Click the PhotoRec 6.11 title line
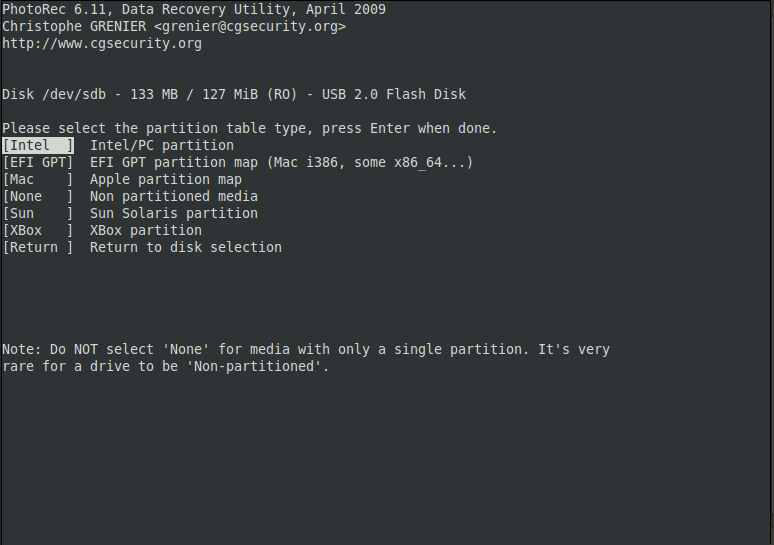Screen dimensions: 774x545 point(194,9)
